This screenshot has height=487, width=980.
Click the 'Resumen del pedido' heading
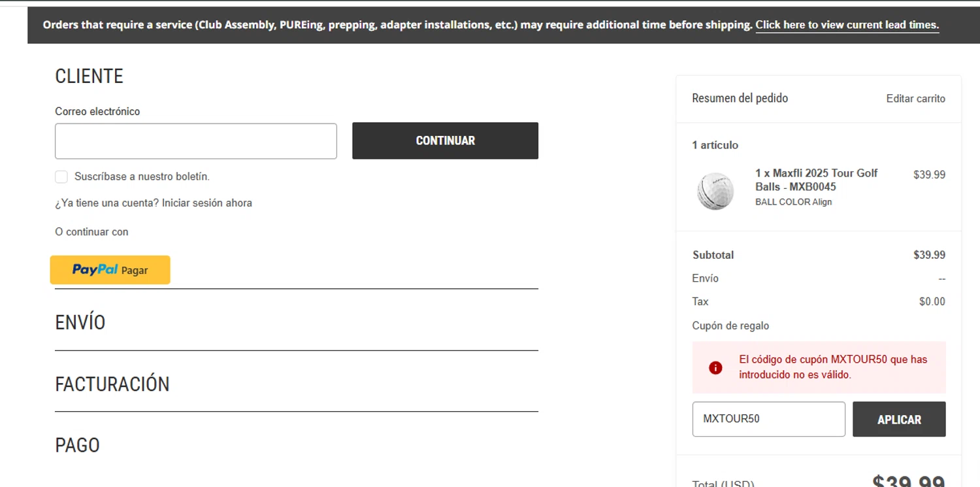[x=740, y=98]
